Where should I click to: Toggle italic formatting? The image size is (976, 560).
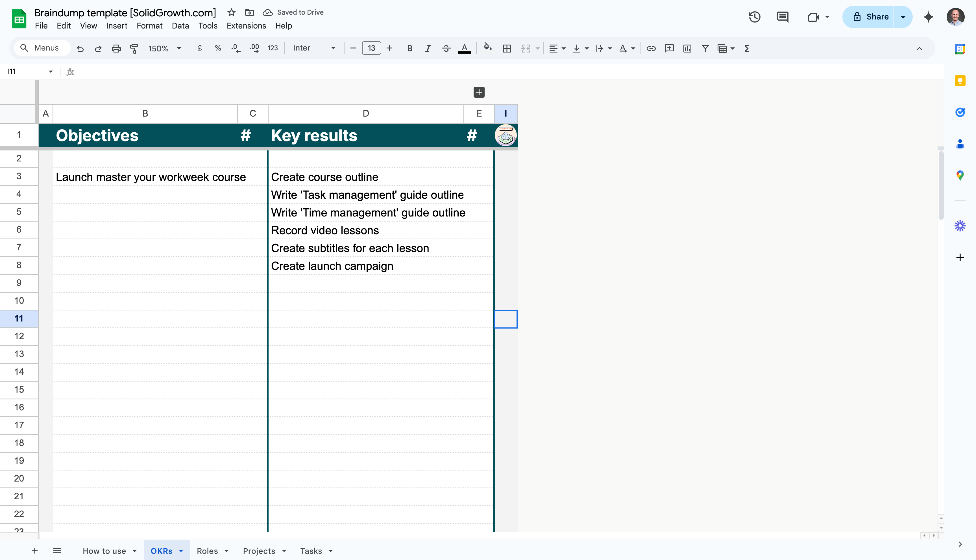click(428, 49)
